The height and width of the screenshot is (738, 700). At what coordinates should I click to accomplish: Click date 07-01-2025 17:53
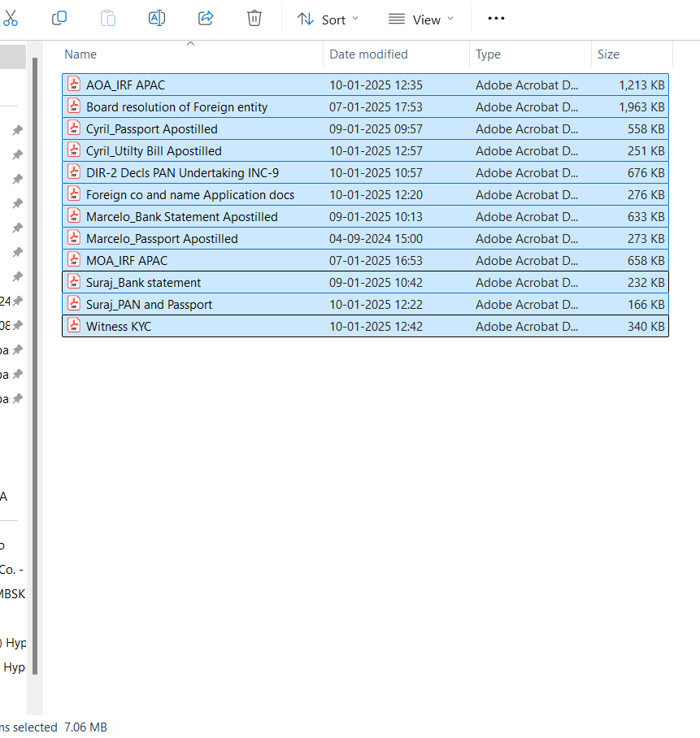[376, 107]
